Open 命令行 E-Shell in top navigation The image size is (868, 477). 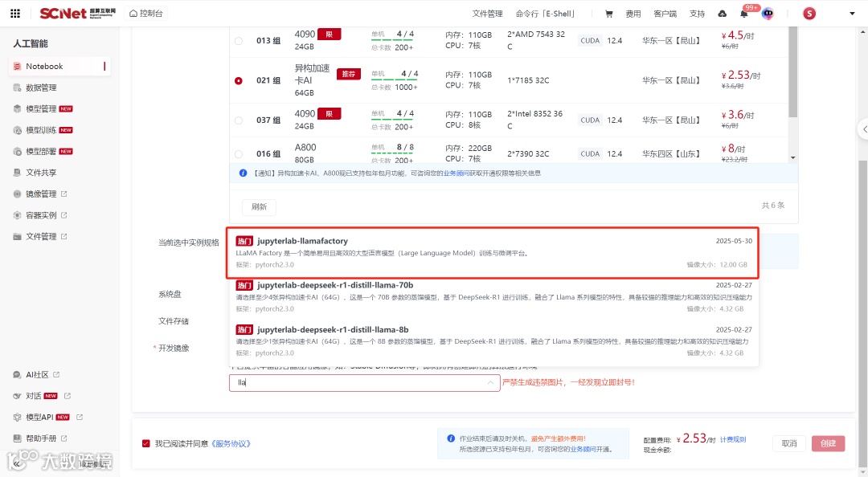click(547, 14)
